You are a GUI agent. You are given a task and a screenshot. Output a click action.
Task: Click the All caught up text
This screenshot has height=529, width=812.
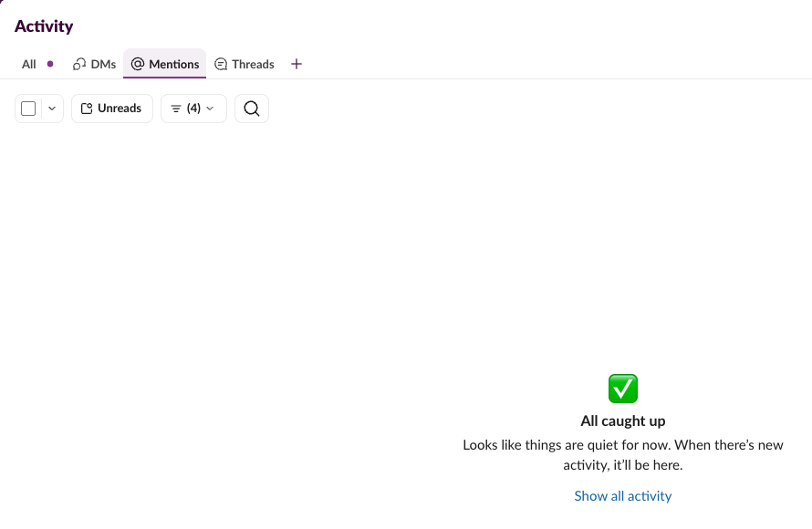[623, 420]
